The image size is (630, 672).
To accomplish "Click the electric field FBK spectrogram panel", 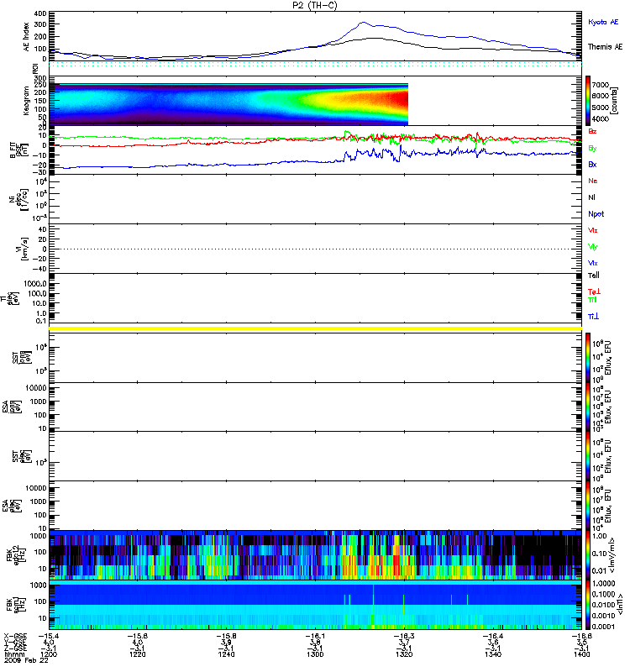I will coord(315,554).
